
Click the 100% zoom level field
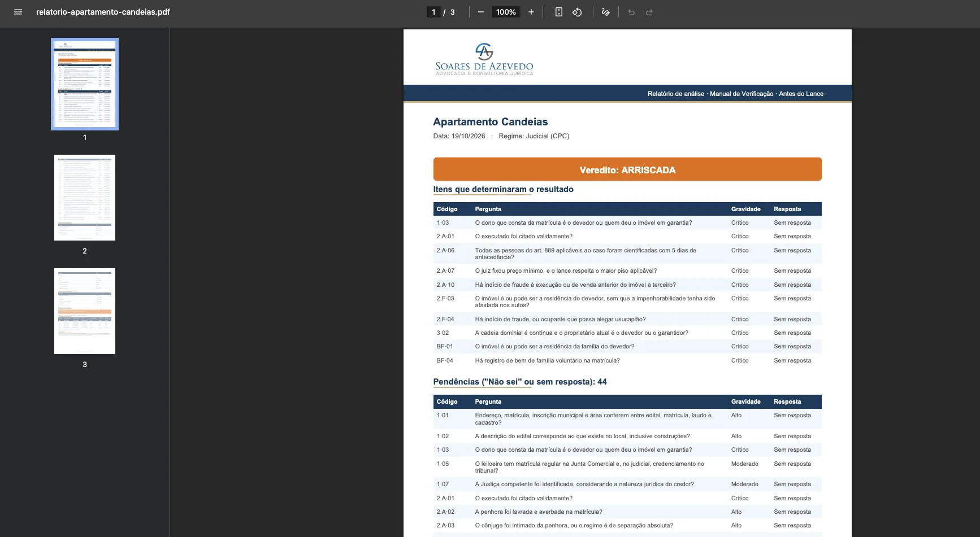point(506,12)
